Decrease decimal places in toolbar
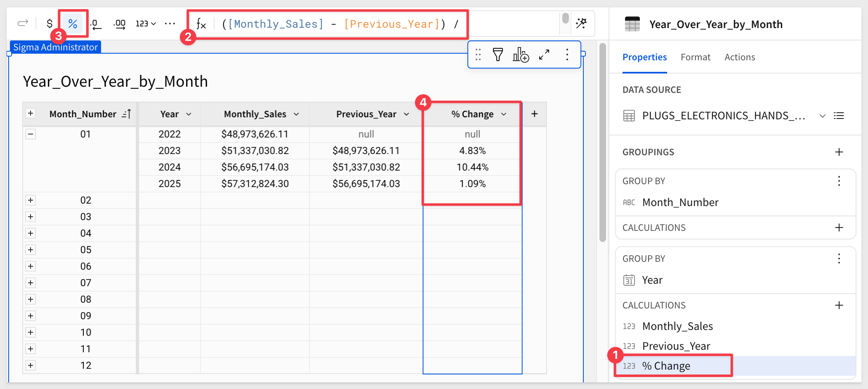 tap(96, 24)
